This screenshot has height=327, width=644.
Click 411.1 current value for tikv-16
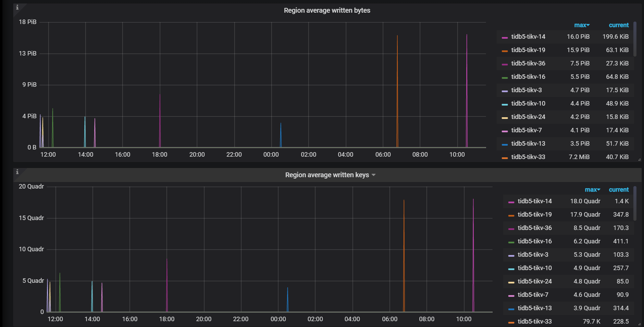621,241
